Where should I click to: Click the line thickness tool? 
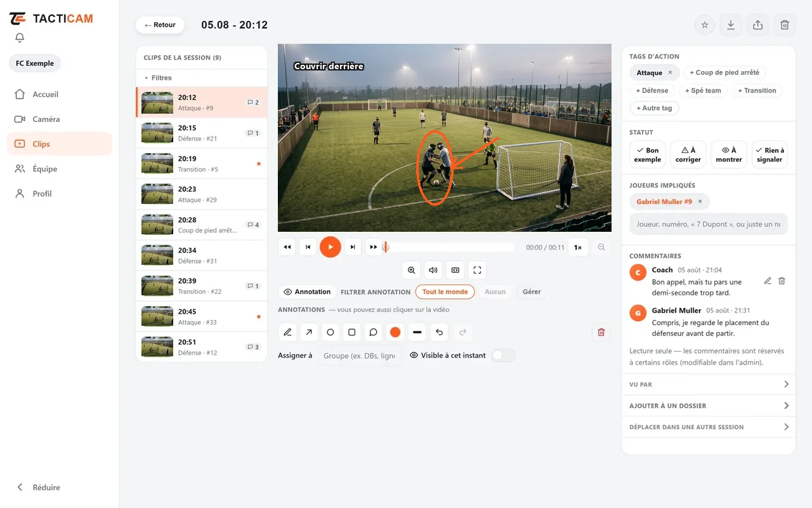point(417,332)
